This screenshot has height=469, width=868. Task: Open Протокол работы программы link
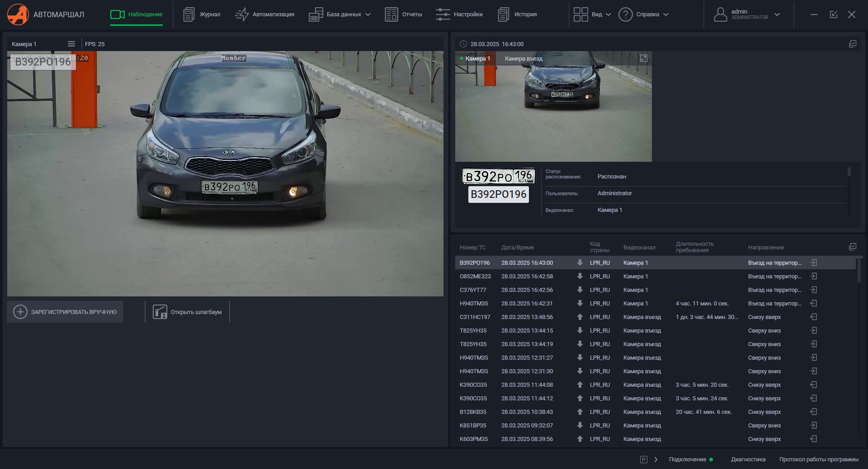point(819,460)
